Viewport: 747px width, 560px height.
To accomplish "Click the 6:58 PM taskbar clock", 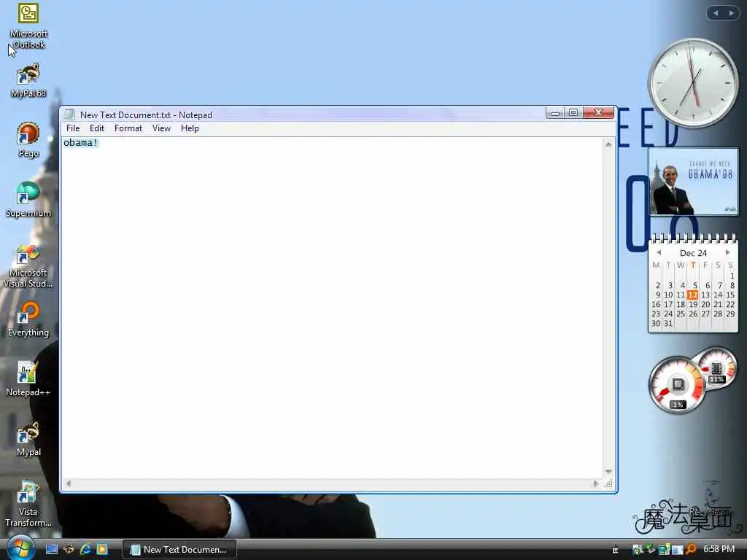I will [x=719, y=549].
